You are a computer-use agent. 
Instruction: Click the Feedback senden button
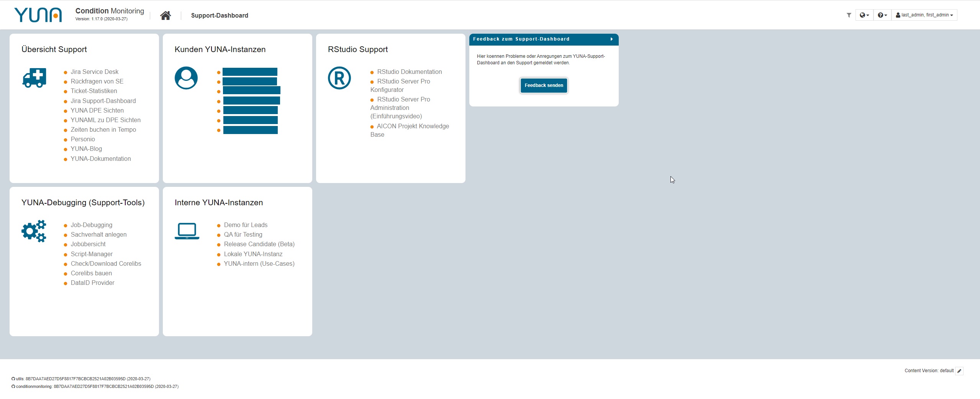pos(544,85)
